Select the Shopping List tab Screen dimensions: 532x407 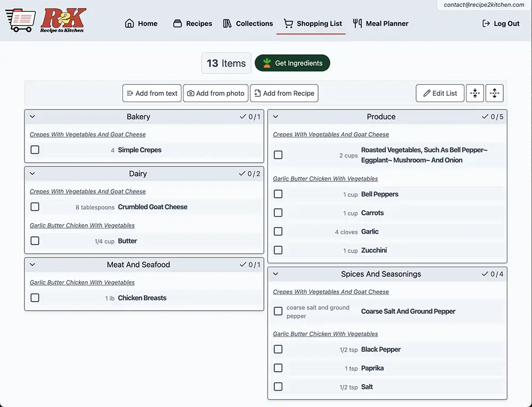point(313,23)
